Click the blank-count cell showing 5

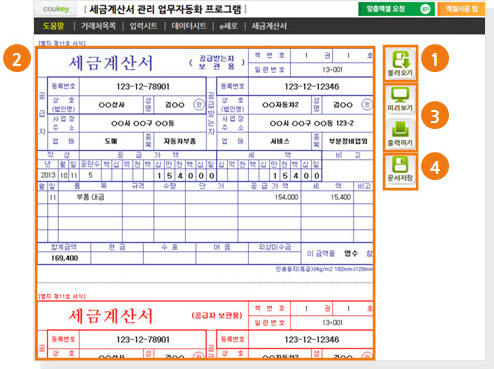(x=90, y=175)
